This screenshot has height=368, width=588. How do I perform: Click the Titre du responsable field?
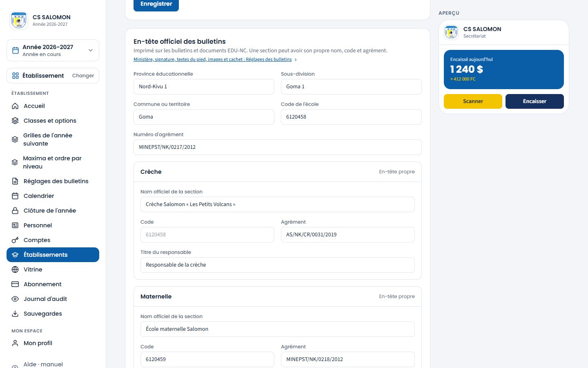point(278,265)
